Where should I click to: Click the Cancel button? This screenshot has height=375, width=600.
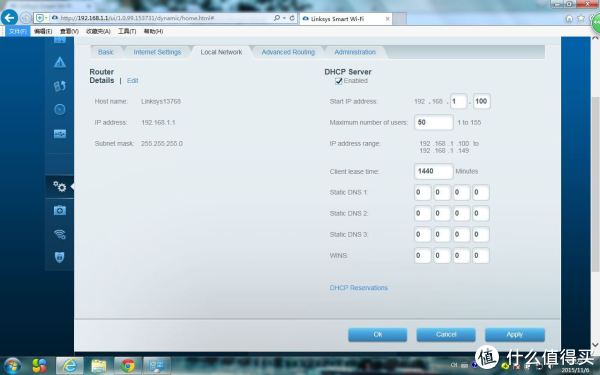(446, 334)
